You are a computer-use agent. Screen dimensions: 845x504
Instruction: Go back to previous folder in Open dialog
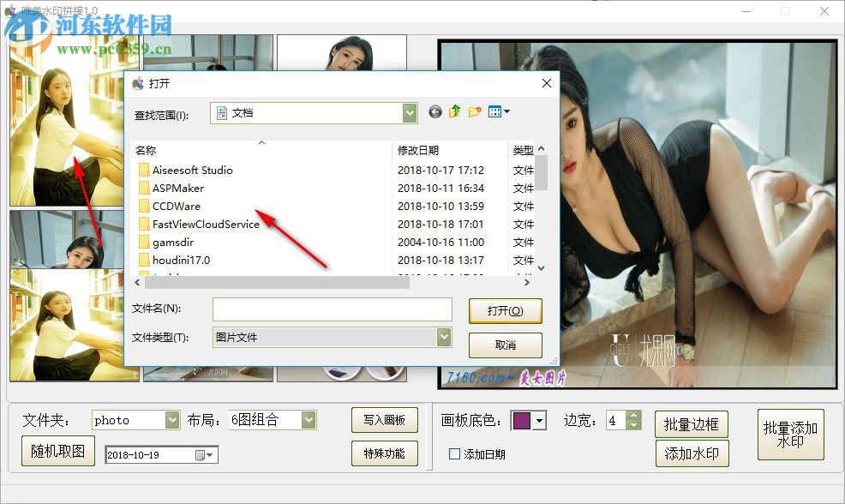(434, 111)
